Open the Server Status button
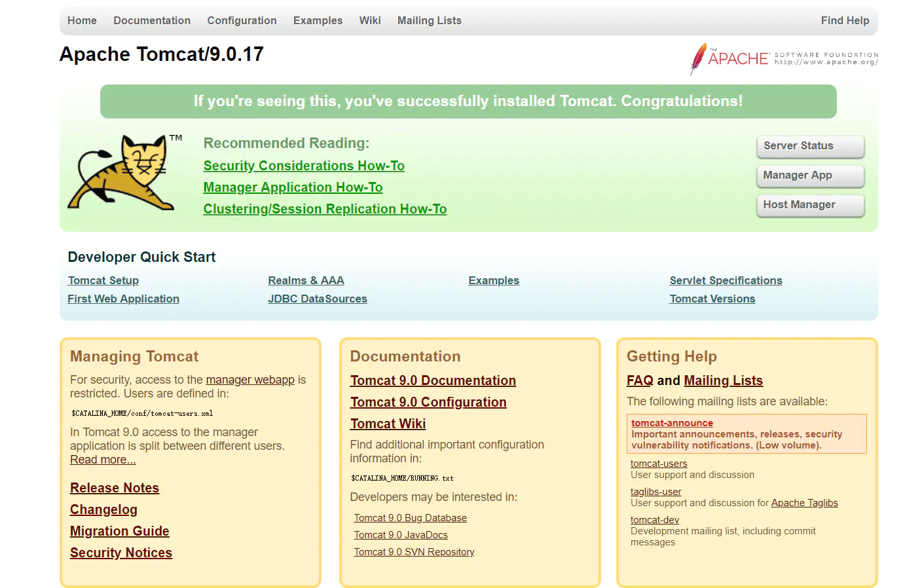 coord(811,146)
